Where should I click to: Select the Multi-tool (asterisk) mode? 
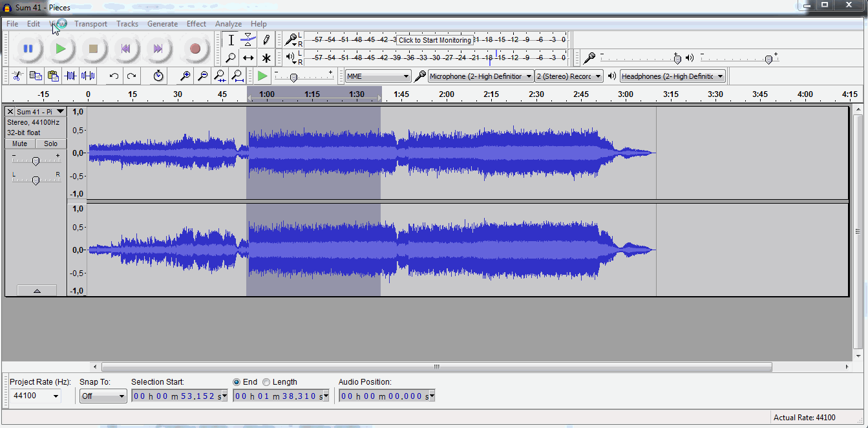266,58
